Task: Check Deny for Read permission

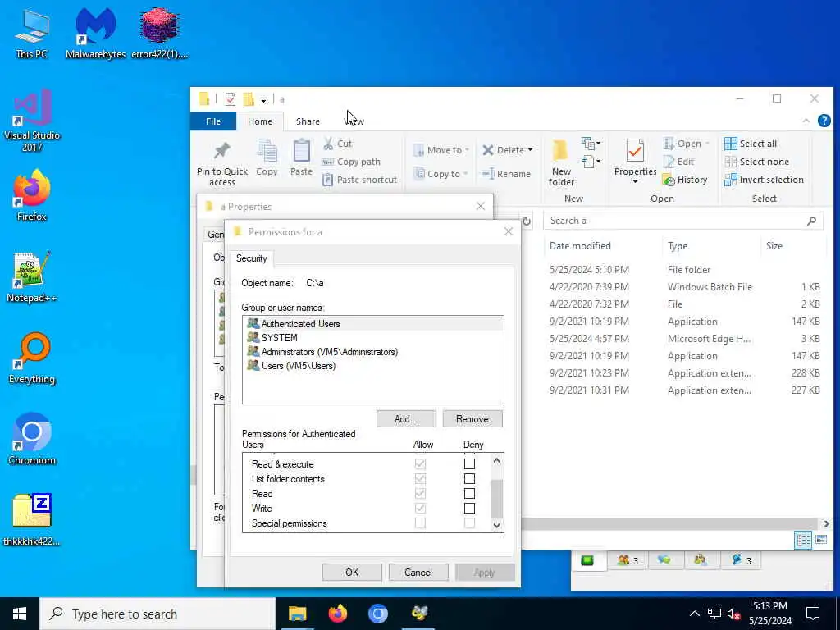Action: coord(469,493)
